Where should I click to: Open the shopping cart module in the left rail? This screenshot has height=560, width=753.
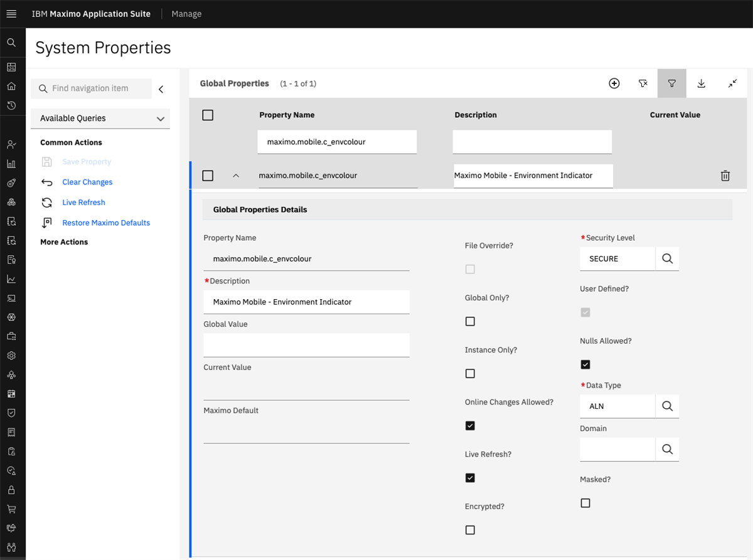pos(11,509)
